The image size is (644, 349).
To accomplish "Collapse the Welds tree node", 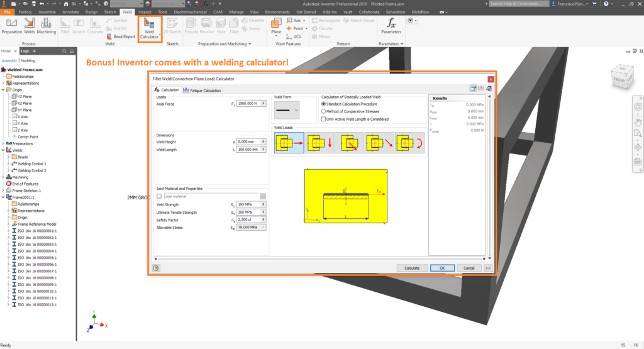I will point(3,150).
